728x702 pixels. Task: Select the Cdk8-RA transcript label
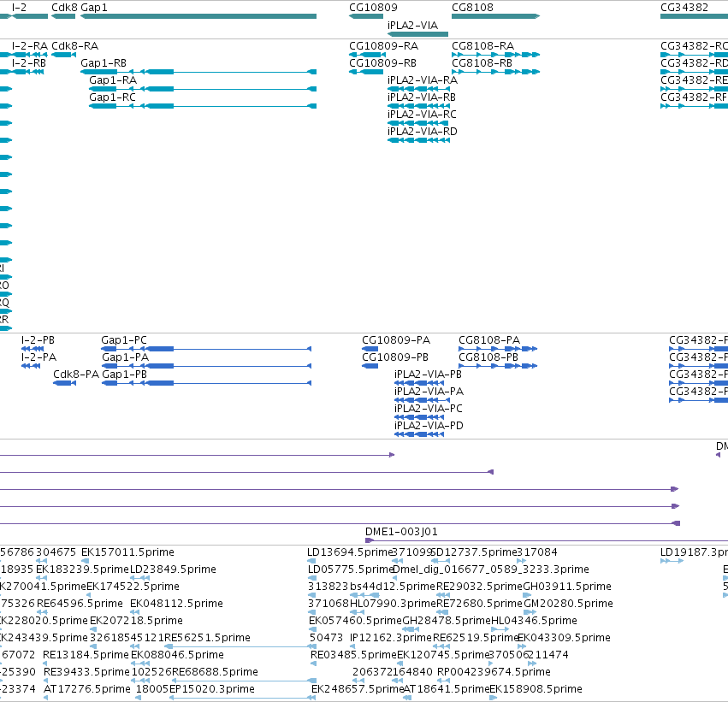74,46
